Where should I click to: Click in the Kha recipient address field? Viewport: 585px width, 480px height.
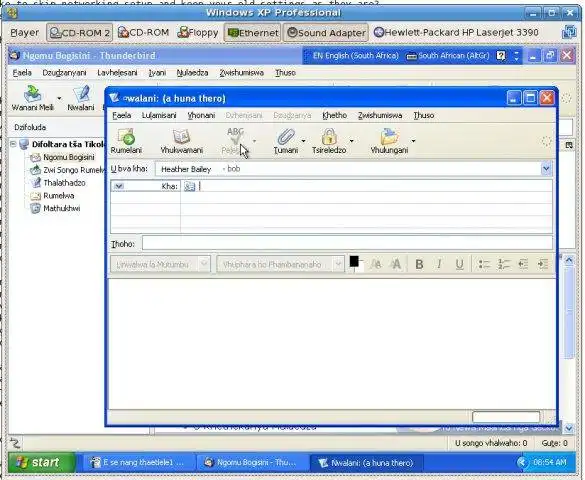pos(375,186)
